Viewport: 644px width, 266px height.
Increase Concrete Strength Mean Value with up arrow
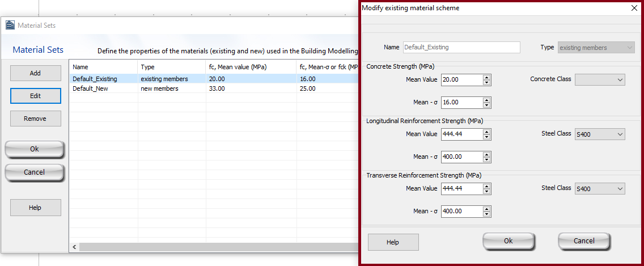pyautogui.click(x=486, y=77)
